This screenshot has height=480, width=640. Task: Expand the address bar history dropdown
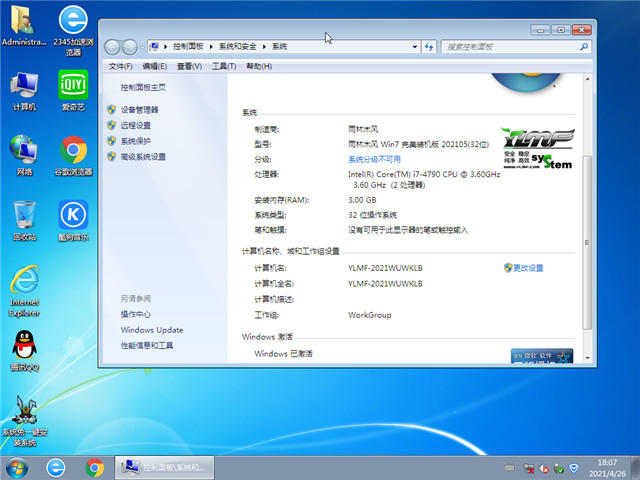tap(415, 47)
